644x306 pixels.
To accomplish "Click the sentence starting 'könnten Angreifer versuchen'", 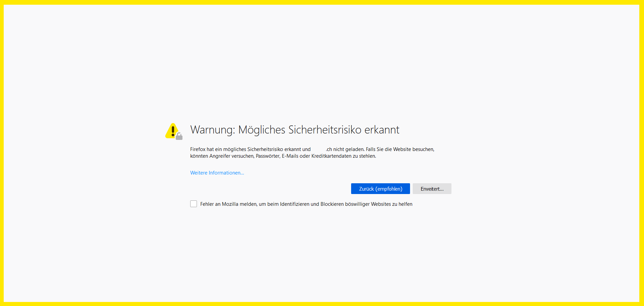I will click(x=283, y=156).
